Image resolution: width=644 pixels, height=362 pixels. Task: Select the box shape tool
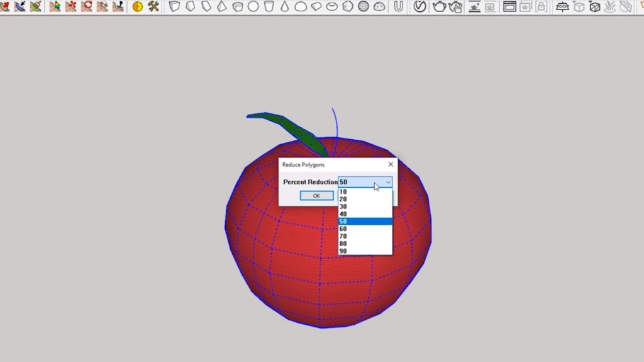click(175, 6)
